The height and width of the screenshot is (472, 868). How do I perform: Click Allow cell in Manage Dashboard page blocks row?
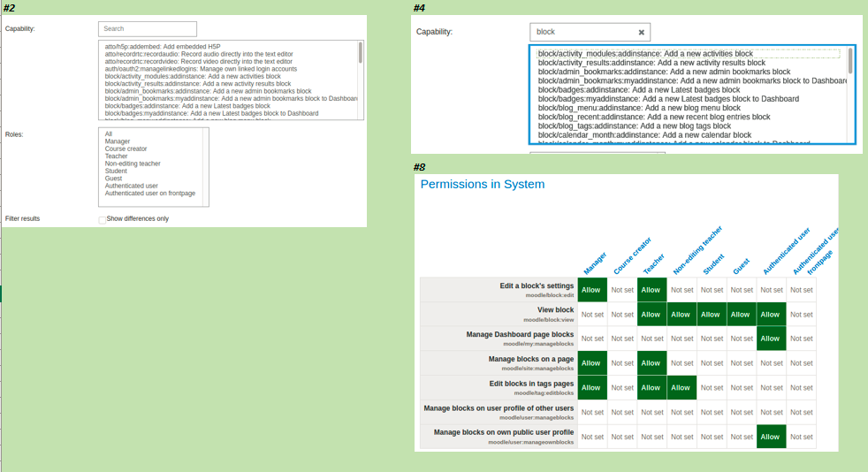771,339
